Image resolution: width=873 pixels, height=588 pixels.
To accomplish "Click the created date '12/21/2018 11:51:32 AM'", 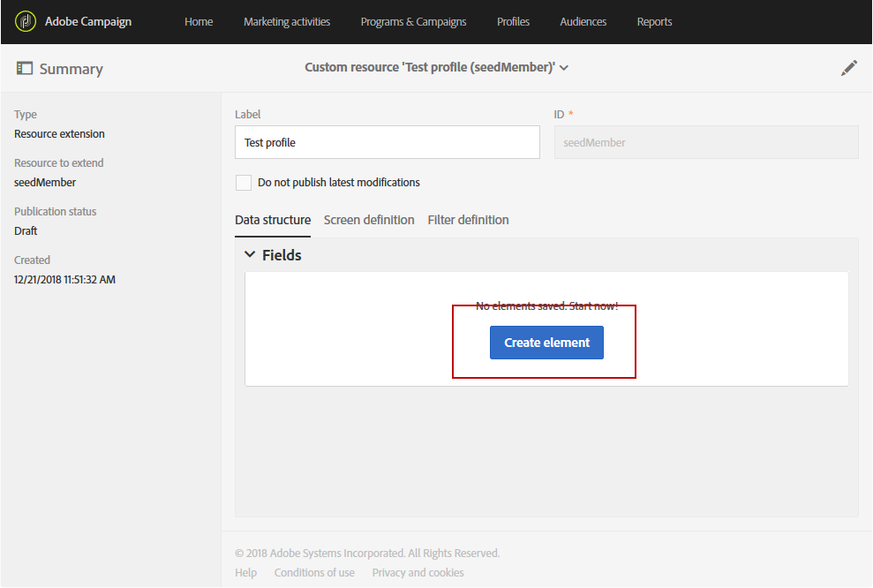I will pyautogui.click(x=64, y=280).
